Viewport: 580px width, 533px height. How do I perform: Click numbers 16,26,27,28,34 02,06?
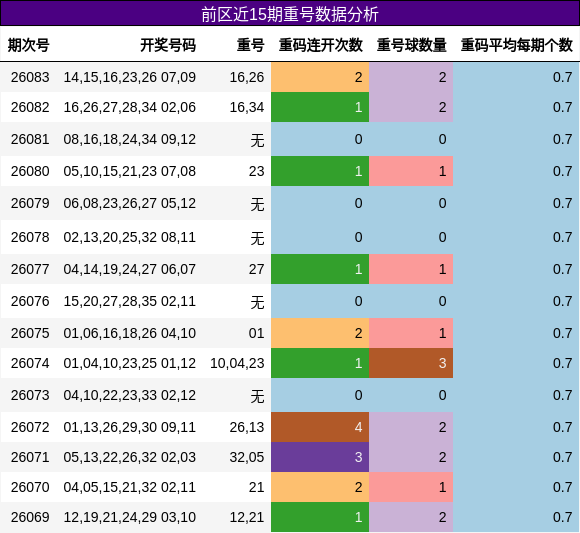click(x=129, y=107)
